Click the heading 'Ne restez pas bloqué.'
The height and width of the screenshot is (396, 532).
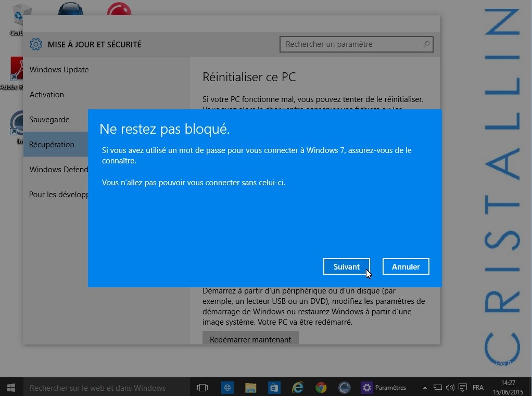(x=164, y=129)
